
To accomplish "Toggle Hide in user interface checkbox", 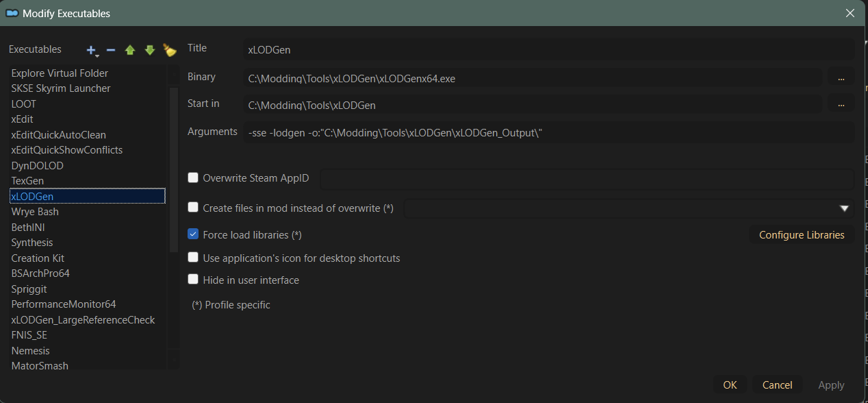I will point(193,280).
